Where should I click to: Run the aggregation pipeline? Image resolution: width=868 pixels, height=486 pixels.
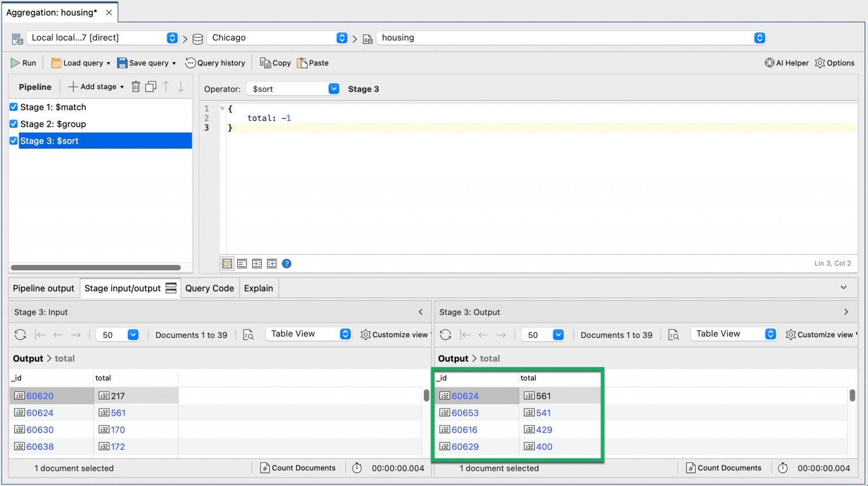(x=23, y=63)
